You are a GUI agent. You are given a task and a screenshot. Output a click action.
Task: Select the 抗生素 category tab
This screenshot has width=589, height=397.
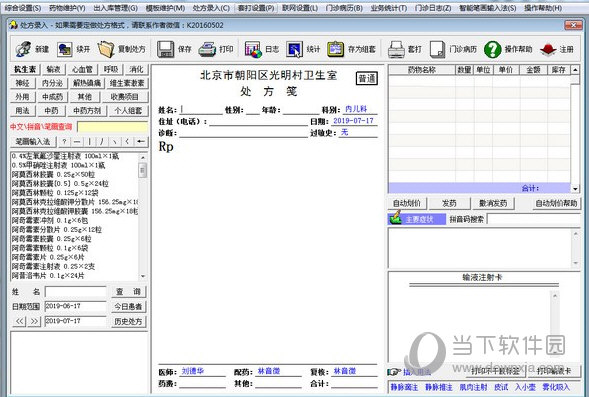[25, 69]
